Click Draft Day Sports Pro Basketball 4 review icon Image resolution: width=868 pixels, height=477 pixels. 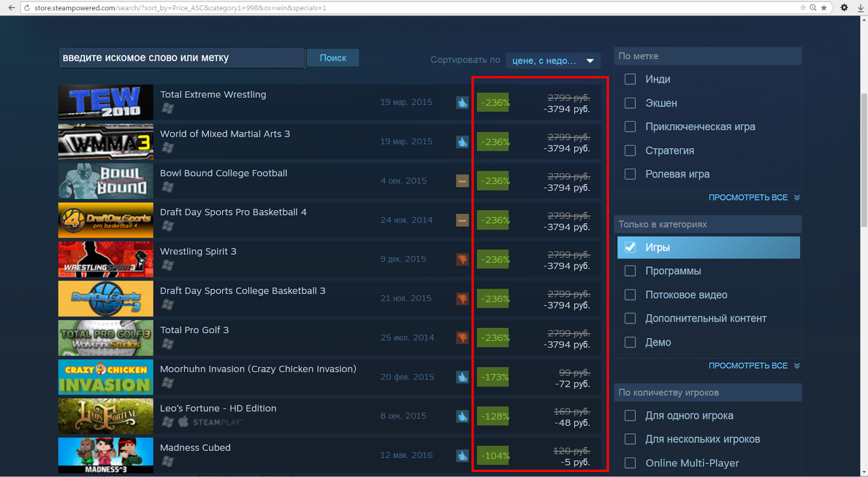[x=462, y=220]
